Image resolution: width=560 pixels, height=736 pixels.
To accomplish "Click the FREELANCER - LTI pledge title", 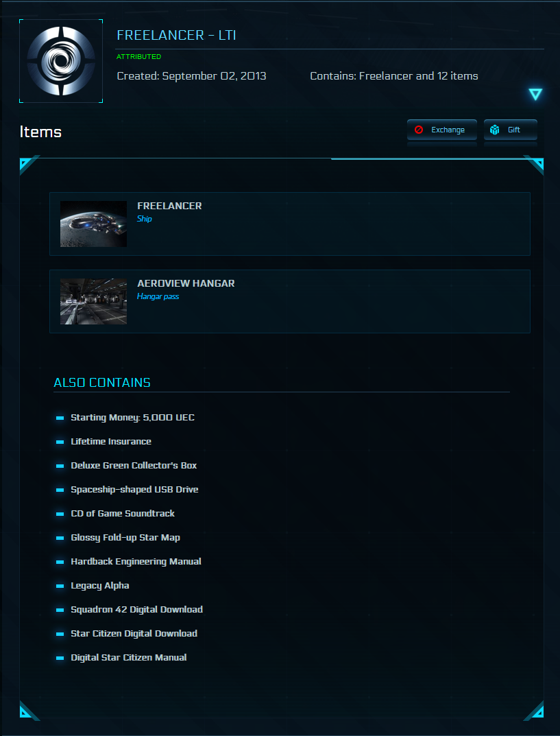I will click(x=176, y=36).
